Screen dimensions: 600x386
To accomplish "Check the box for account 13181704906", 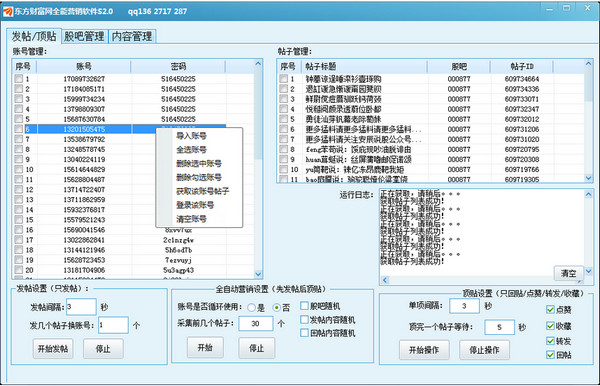I will (18, 270).
